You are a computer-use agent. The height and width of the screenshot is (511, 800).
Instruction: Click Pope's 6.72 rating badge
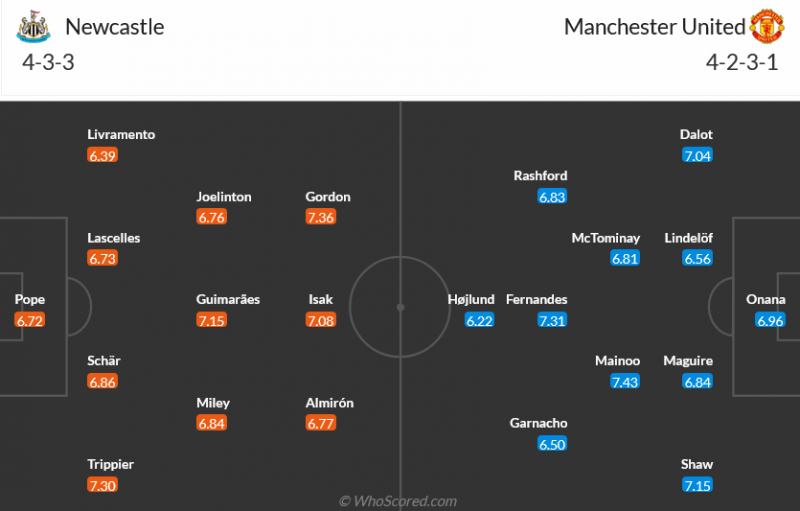tap(30, 320)
